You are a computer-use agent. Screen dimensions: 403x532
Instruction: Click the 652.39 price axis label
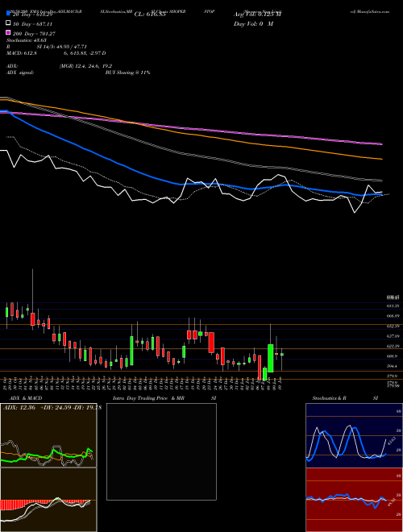393,326
